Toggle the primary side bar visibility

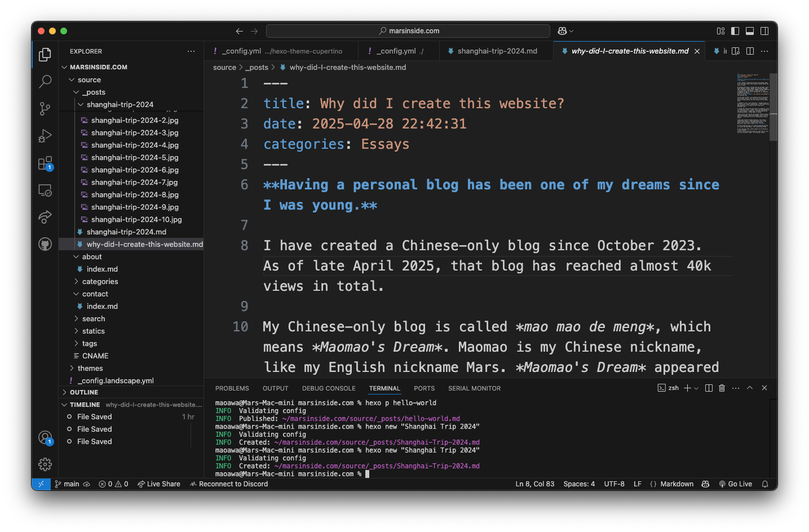point(735,31)
